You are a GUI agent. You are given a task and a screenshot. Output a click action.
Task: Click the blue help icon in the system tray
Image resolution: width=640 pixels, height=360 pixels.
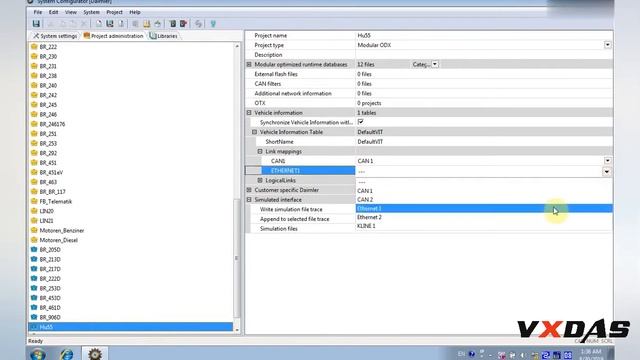point(472,354)
